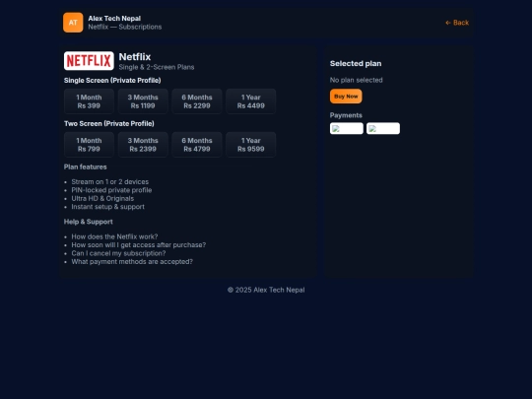Click 'Instant setup & support' feature
Viewport: 532px width, 399px height.
click(x=108, y=207)
